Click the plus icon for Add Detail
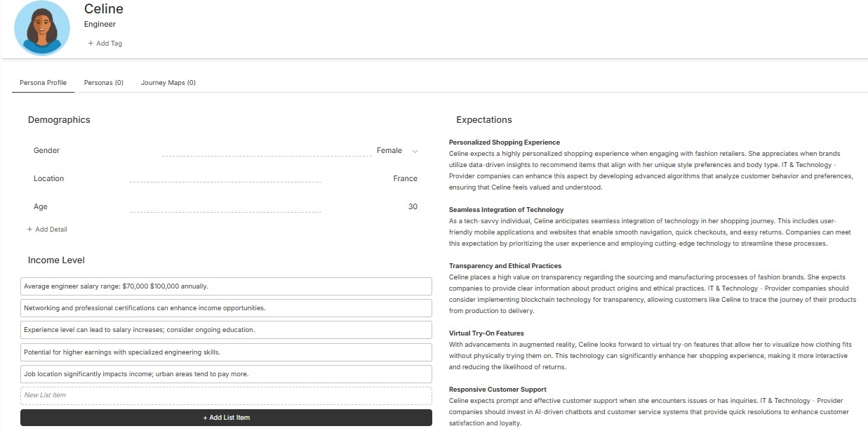The image size is (868, 438). pos(29,230)
